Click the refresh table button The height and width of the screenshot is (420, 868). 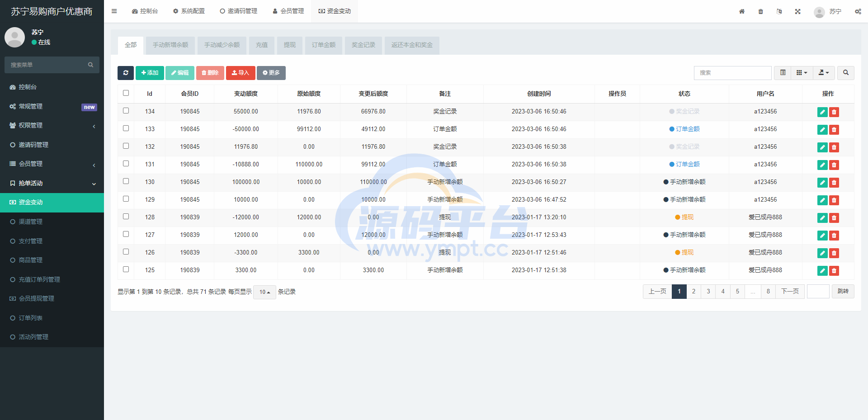[126, 73]
